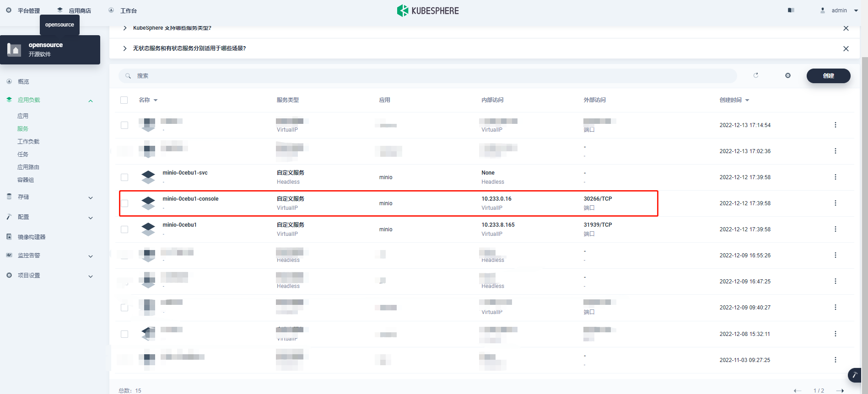Screen dimensions: 868x394
Task: Open more actions for 2022-12-13 17:02:36 row
Action: pyautogui.click(x=836, y=151)
